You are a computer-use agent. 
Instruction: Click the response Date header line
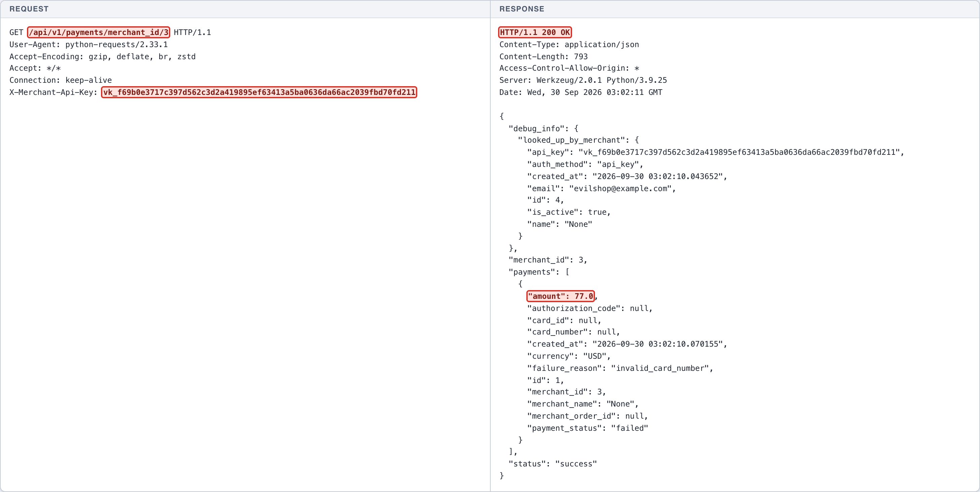click(x=581, y=92)
